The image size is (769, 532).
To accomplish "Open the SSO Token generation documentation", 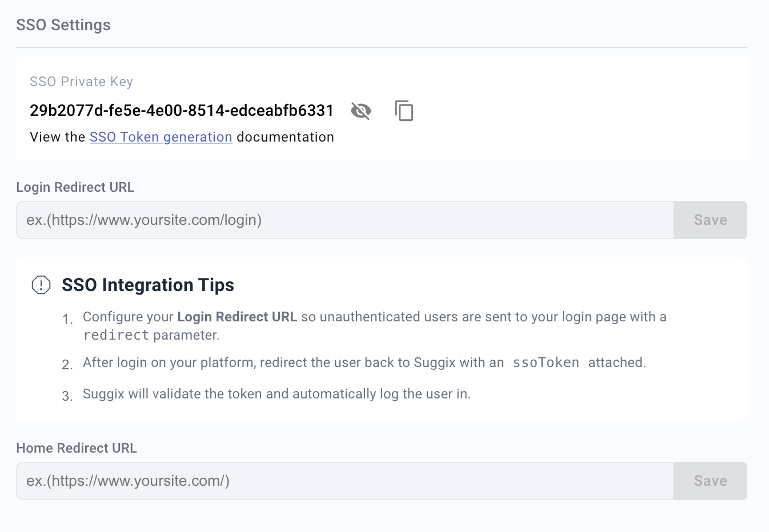I will [x=161, y=137].
